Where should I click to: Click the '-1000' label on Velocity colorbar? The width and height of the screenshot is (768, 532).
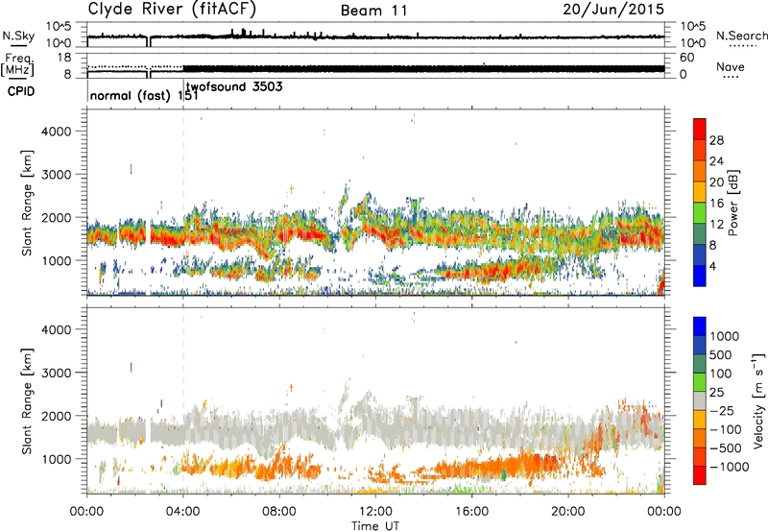[730, 467]
